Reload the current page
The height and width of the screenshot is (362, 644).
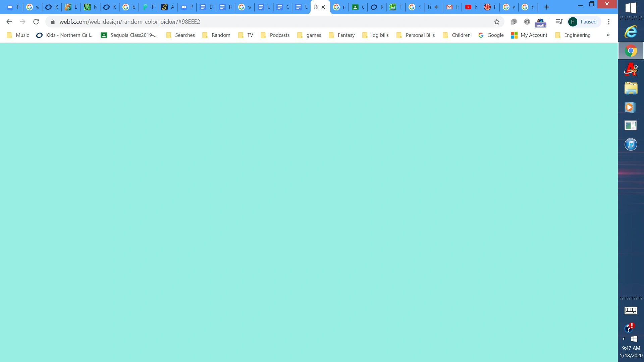point(36,22)
